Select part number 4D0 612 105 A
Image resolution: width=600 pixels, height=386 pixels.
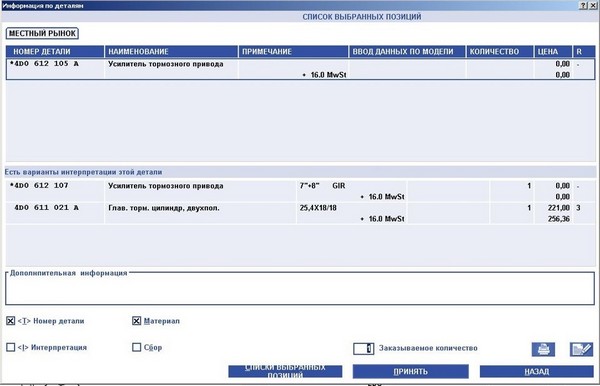coord(44,64)
